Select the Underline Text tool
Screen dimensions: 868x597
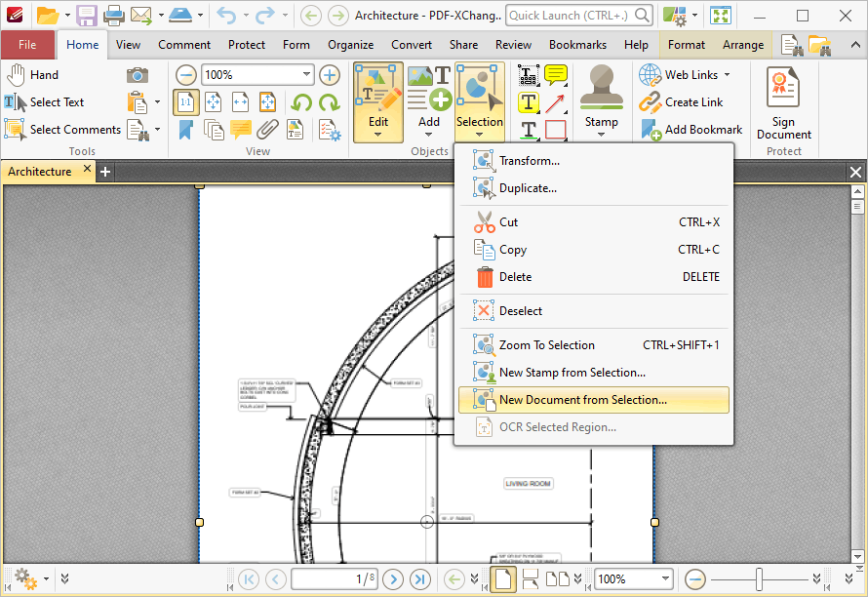528,130
